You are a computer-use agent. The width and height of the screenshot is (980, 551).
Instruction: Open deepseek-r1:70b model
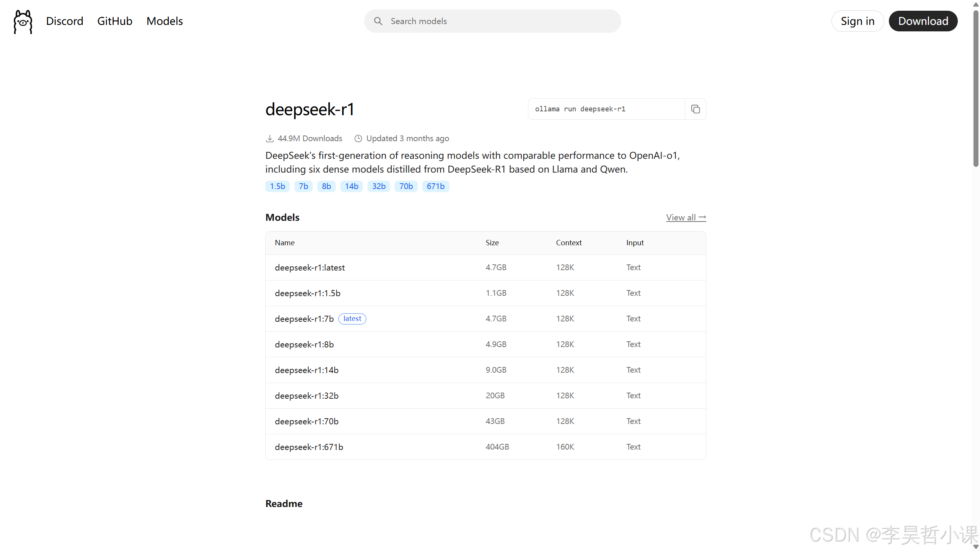[x=306, y=421]
